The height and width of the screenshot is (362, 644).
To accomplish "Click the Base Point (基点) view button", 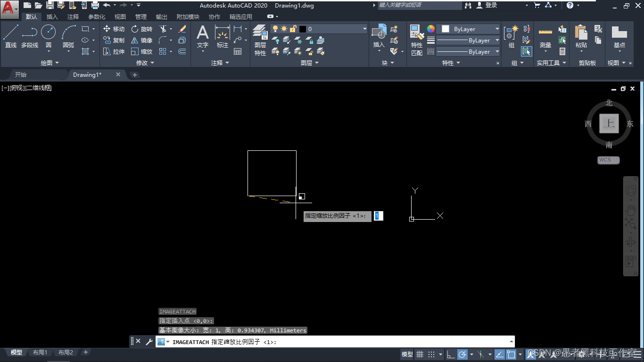I will pos(619,36).
